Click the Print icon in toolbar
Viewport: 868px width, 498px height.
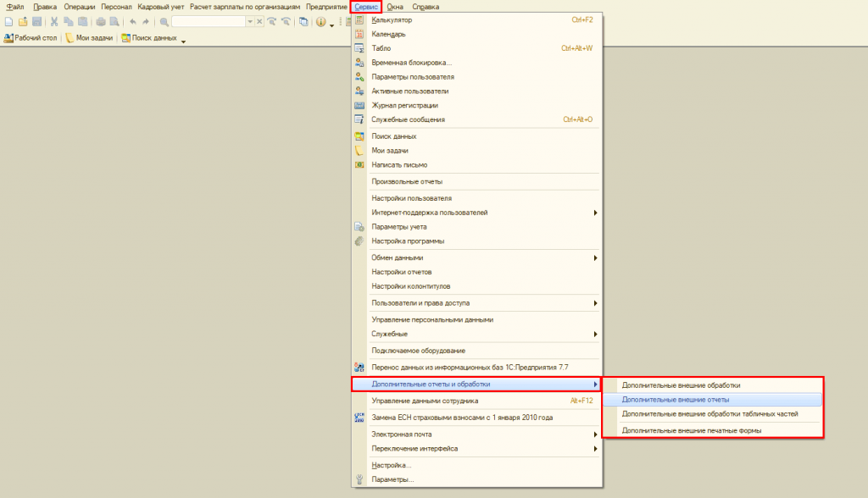(x=101, y=21)
